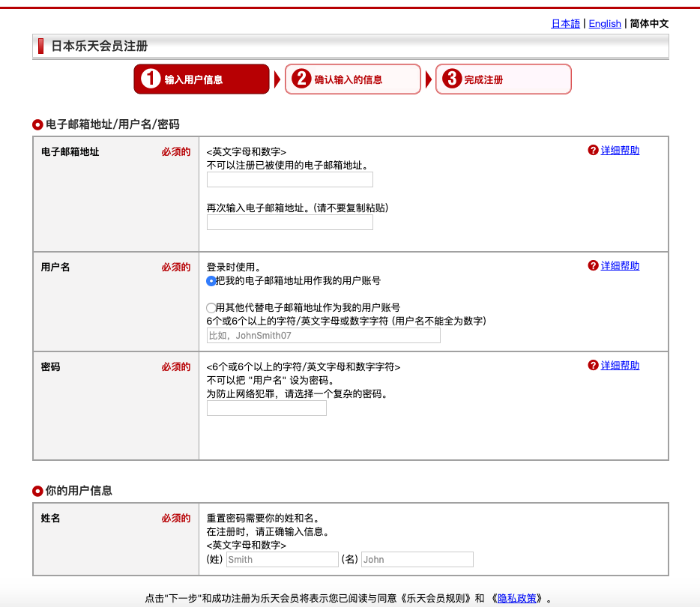Viewport: 700px width, 607px height.
Task: Switch language to 日本語
Action: (x=566, y=24)
